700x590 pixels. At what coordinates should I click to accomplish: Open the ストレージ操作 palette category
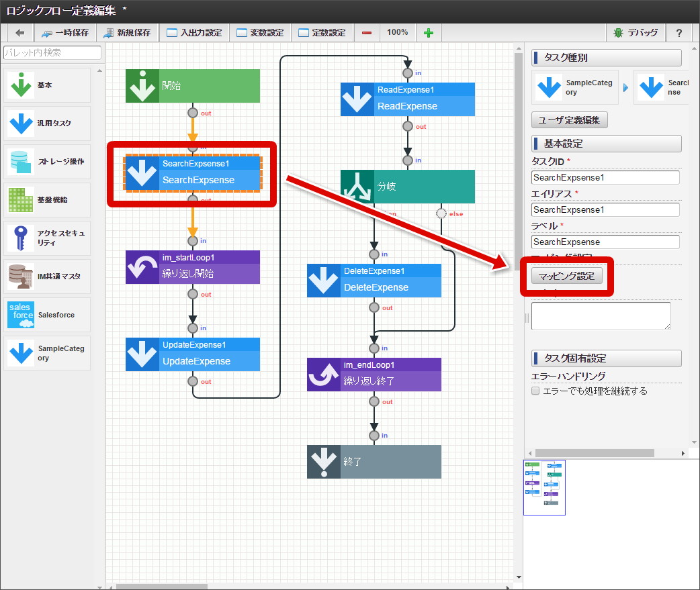click(x=47, y=162)
